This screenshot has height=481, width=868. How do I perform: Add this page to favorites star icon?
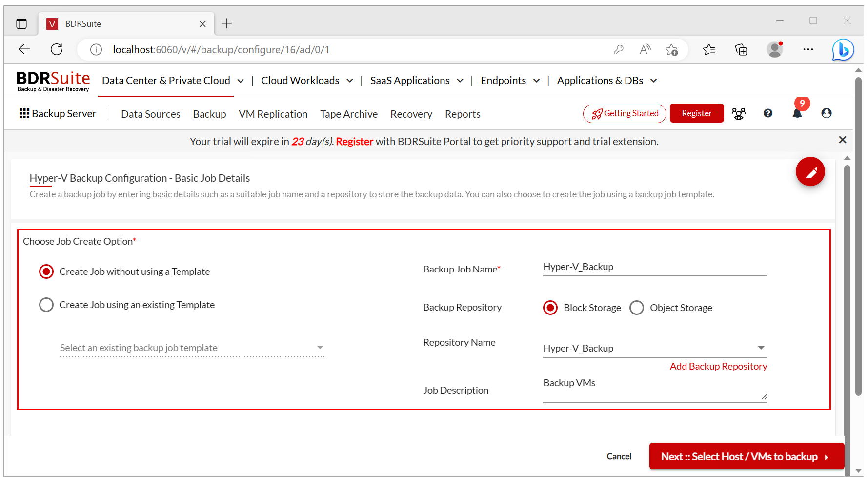click(671, 49)
